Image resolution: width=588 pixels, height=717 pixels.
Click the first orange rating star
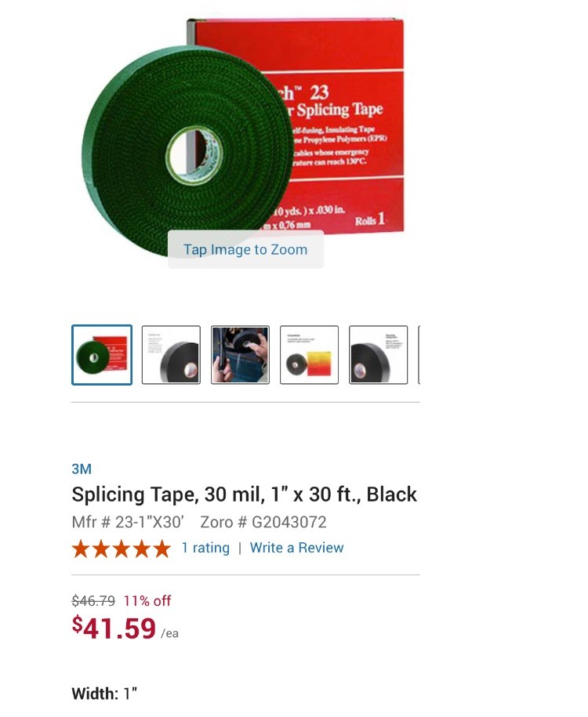81,549
